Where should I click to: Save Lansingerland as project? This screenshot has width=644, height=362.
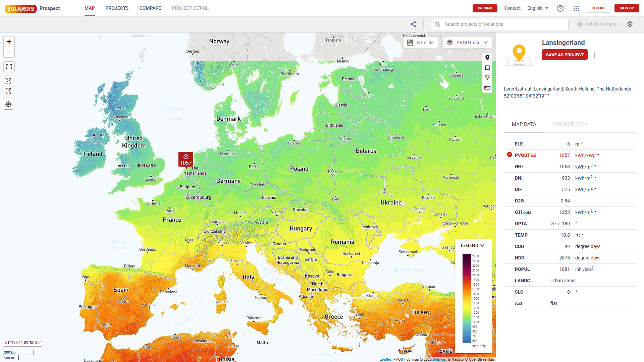click(x=565, y=55)
